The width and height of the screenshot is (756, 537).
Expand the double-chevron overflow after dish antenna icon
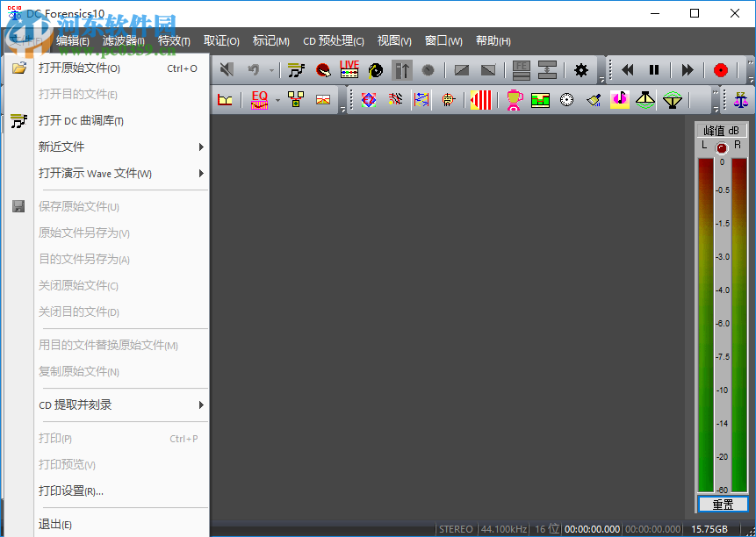click(x=716, y=92)
